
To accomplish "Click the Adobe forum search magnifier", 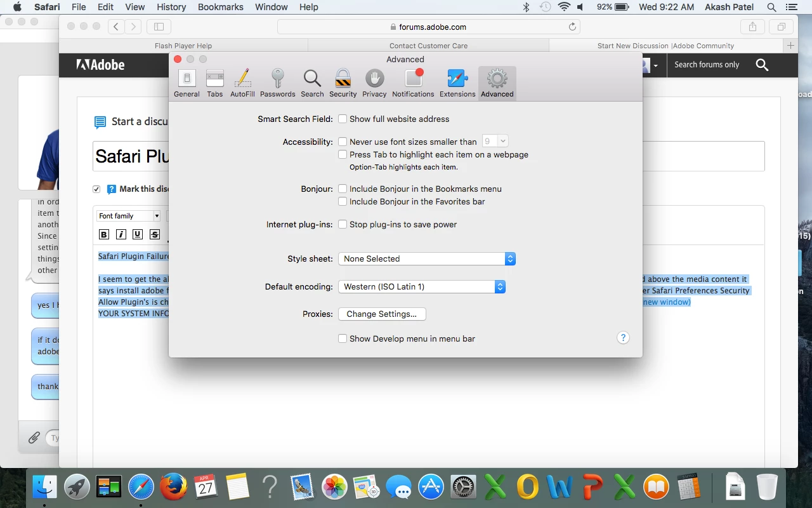I will tap(762, 65).
